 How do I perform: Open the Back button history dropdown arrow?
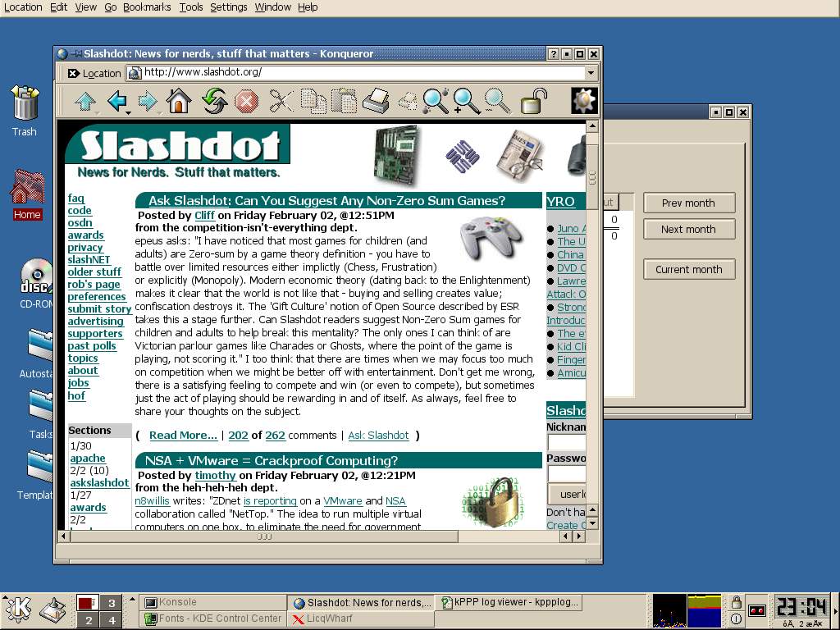tap(128, 113)
